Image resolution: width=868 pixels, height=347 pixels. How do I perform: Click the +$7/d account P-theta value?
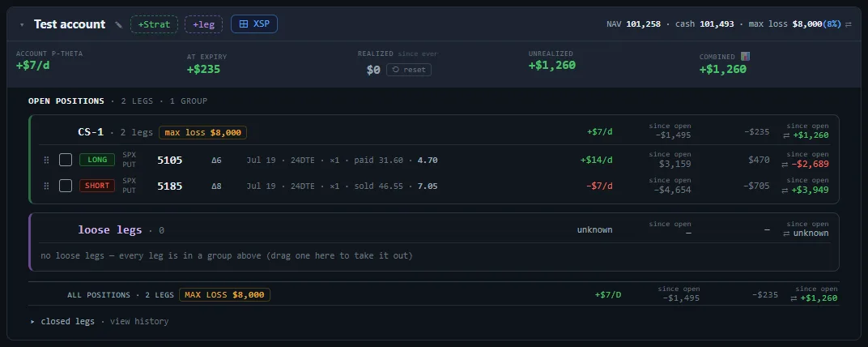[34, 66]
